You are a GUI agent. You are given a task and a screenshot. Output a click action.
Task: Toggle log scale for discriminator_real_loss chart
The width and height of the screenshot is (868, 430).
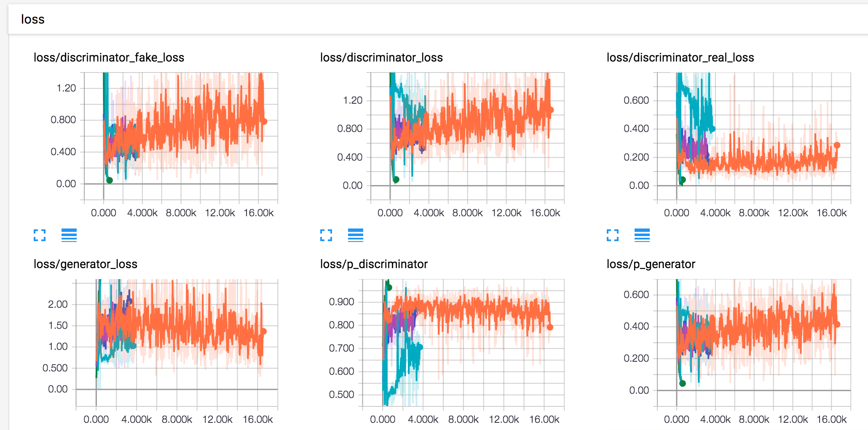coord(642,235)
